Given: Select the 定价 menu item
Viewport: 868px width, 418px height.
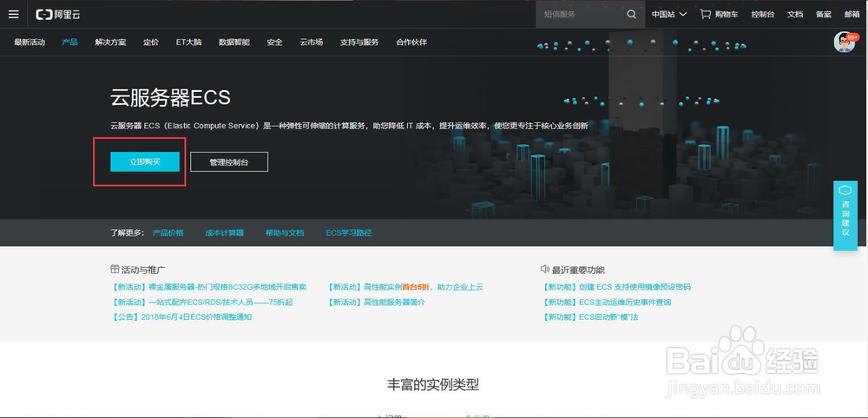Looking at the screenshot, I should pos(150,42).
